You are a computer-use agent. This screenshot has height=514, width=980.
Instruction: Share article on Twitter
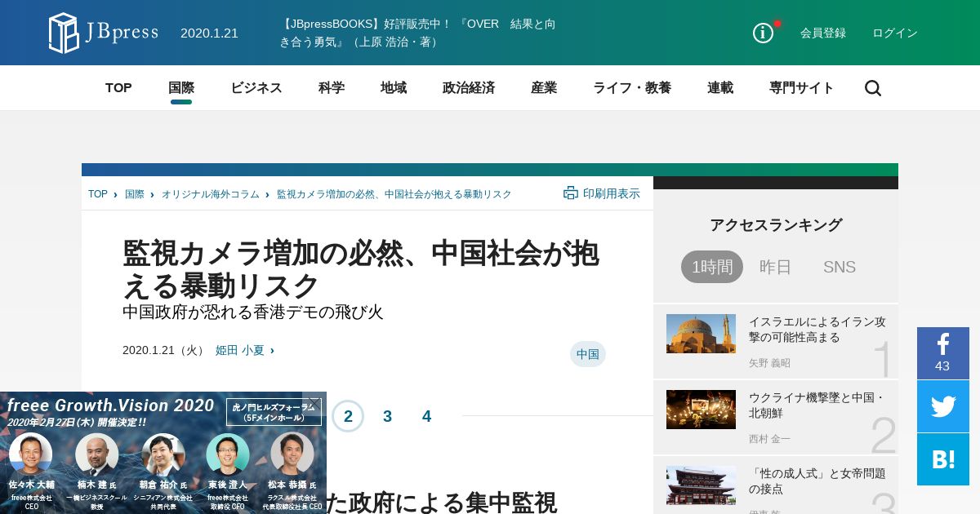[x=943, y=406]
